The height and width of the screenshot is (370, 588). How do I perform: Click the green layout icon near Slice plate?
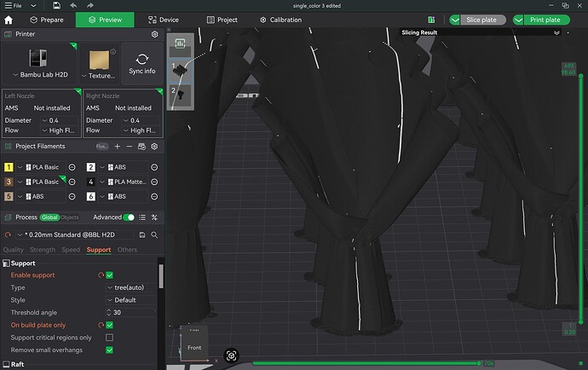[x=431, y=20]
